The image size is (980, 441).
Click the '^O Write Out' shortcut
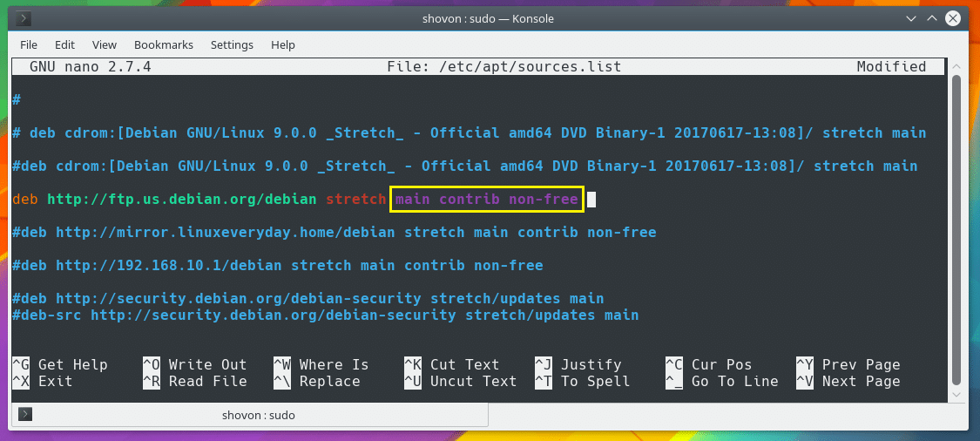[x=194, y=364]
